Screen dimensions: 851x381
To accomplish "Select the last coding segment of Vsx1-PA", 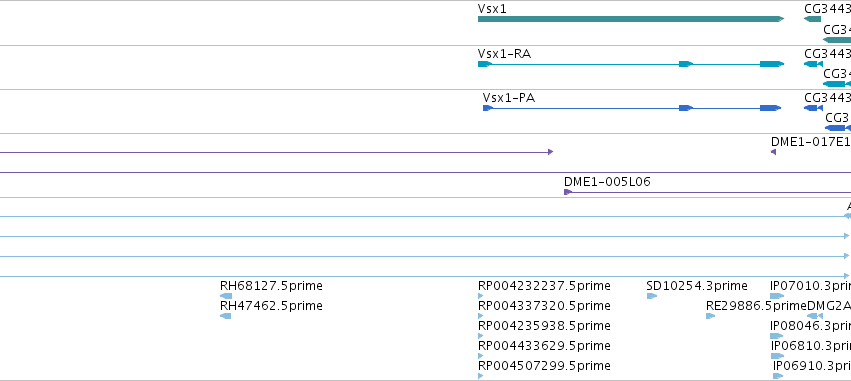I will click(x=770, y=108).
